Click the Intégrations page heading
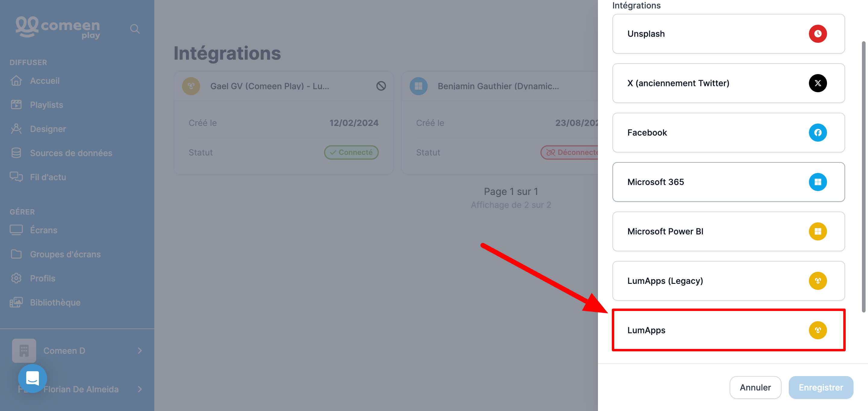 (227, 54)
